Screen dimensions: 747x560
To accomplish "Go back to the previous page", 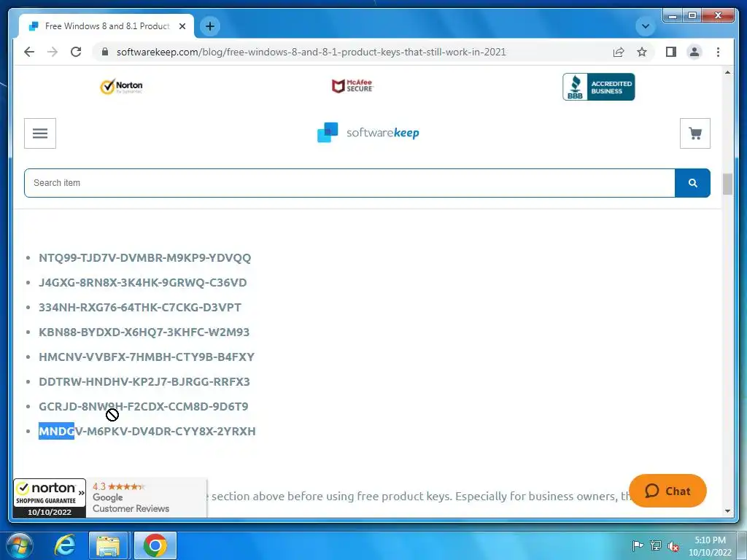I will (x=29, y=52).
